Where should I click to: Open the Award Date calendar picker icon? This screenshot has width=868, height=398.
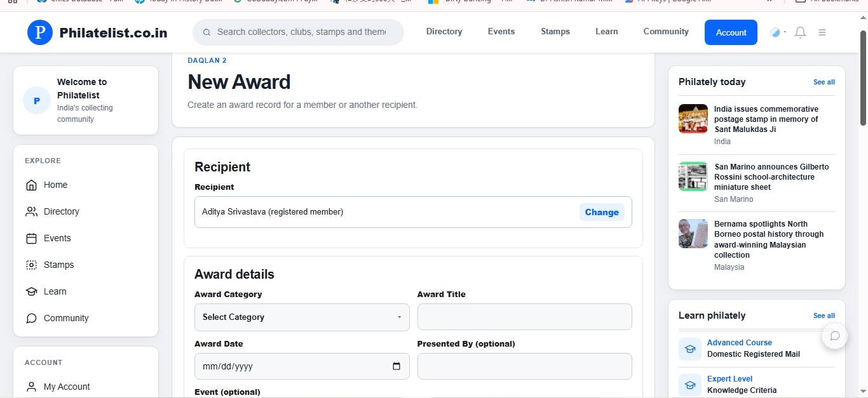[397, 366]
